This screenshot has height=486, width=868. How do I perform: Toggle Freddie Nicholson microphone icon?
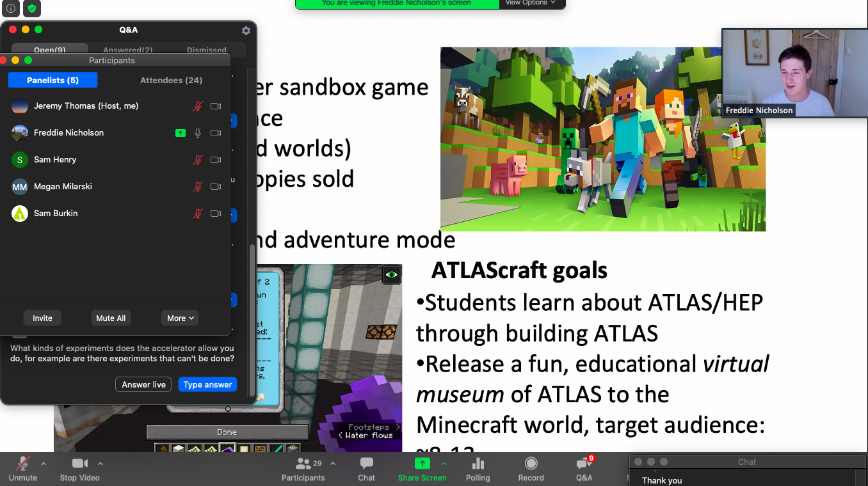pos(198,133)
